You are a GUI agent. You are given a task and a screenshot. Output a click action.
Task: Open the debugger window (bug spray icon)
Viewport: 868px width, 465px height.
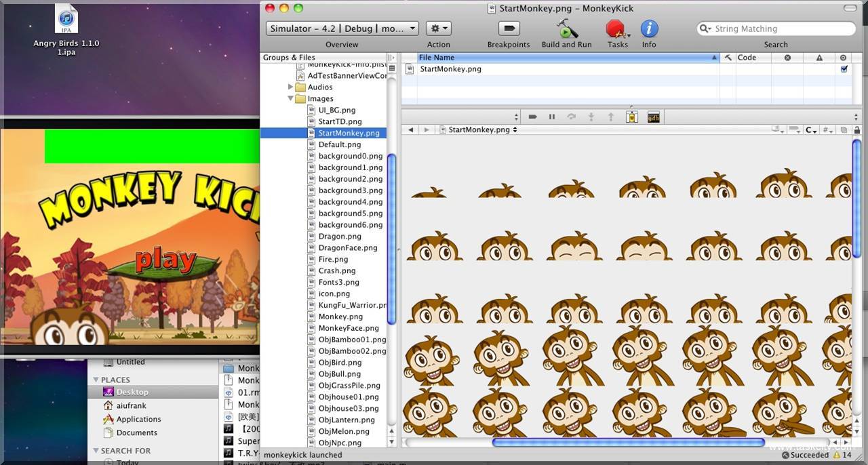[x=632, y=117]
